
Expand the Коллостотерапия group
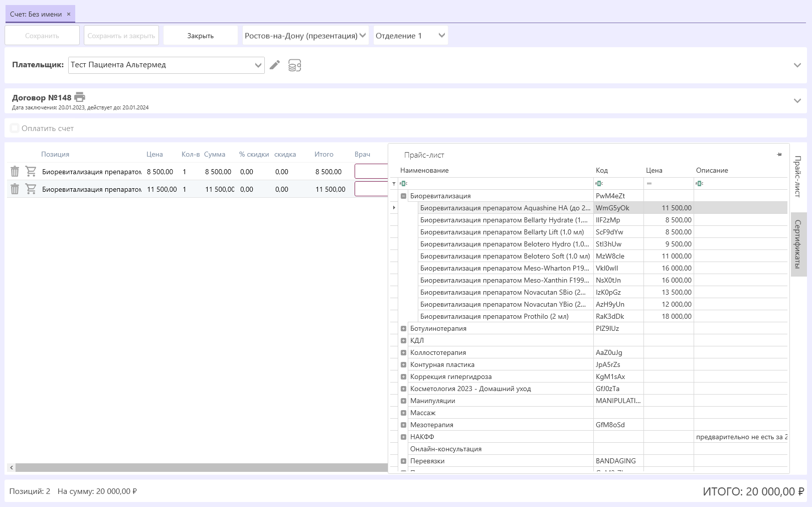point(403,352)
